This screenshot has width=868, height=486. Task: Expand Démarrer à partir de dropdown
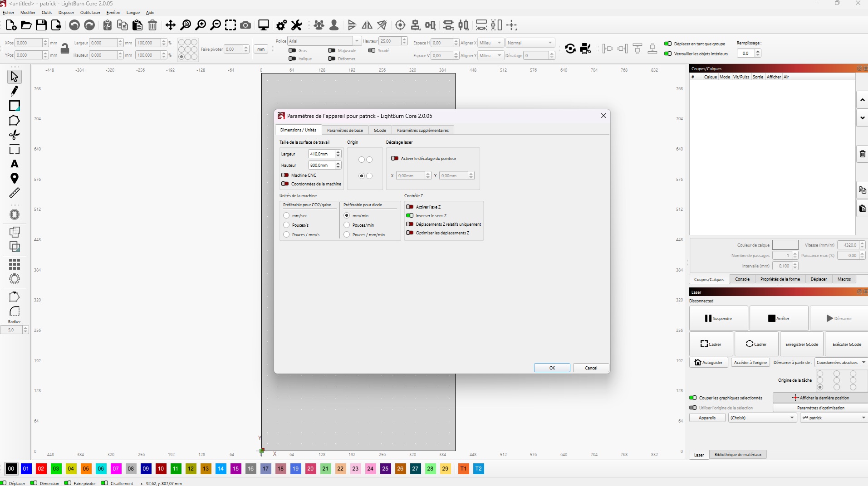pyautogui.click(x=841, y=362)
